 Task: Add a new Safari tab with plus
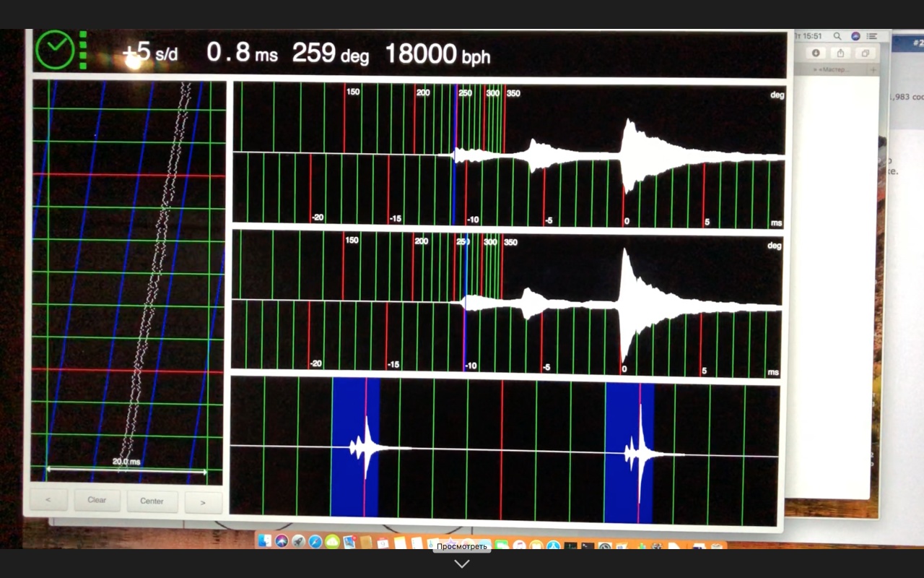[873, 69]
